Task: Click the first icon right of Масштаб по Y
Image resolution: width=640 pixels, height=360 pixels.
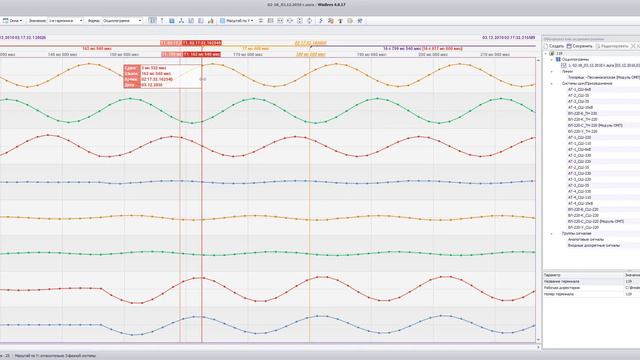Action: [x=261, y=20]
